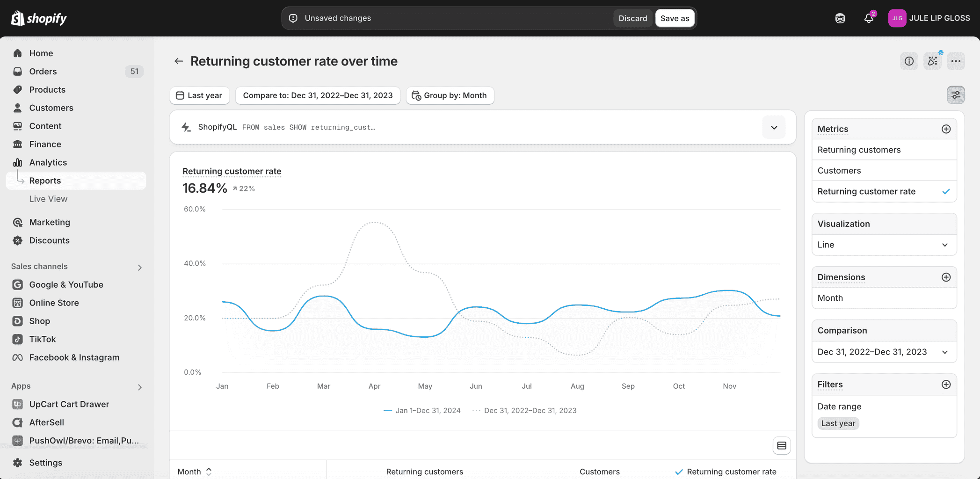Viewport: 980px width, 479px height.
Task: Open Settings gear in the sidebar
Action: click(76, 463)
